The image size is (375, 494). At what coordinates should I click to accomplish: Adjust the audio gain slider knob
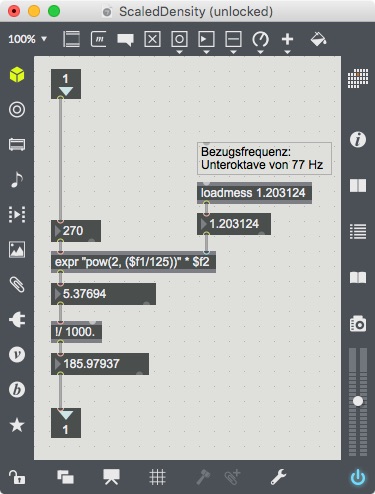(x=358, y=401)
